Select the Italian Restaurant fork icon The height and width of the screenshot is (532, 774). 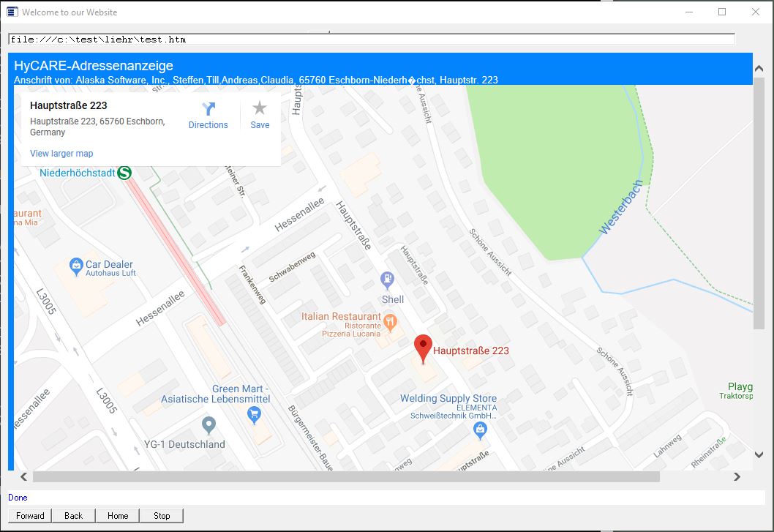coord(391,320)
